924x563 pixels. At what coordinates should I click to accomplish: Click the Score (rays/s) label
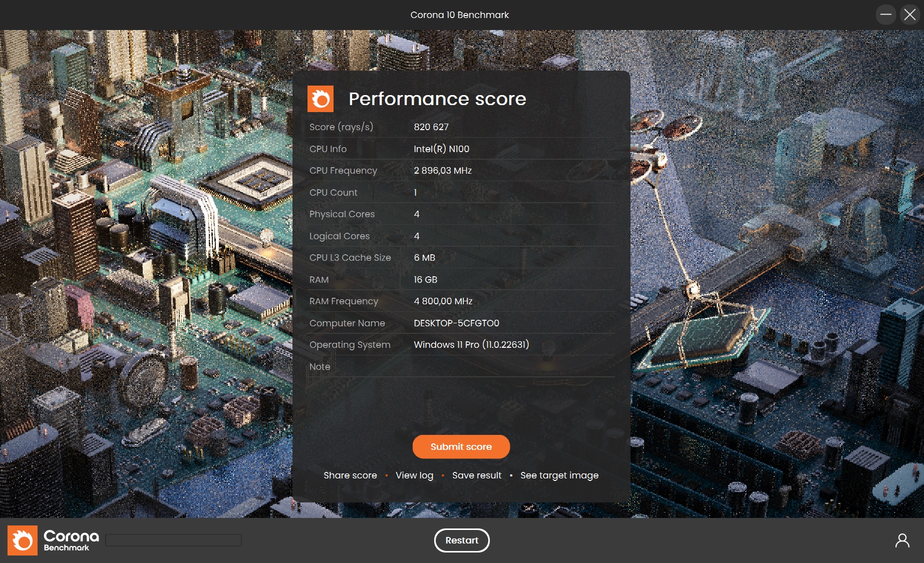[341, 127]
